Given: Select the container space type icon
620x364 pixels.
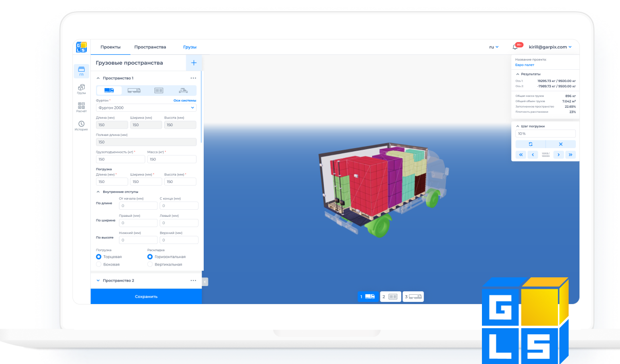Looking at the screenshot, I should click(159, 91).
